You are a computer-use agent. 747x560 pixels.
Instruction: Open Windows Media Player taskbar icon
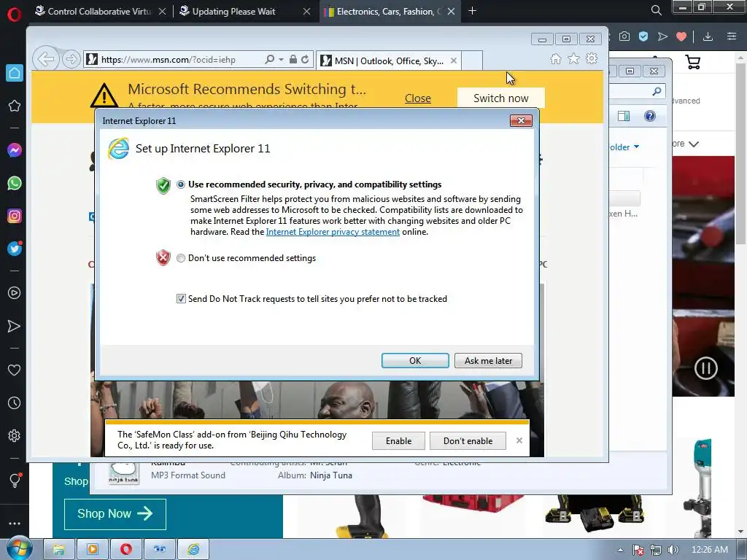[93, 550]
